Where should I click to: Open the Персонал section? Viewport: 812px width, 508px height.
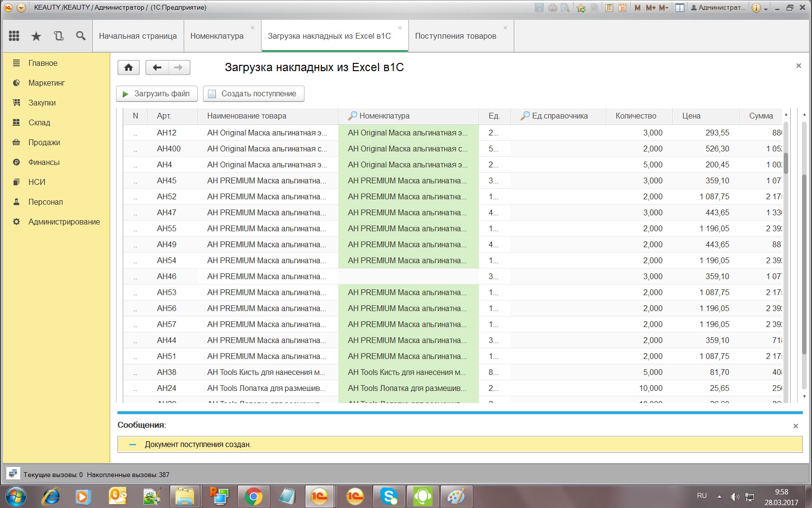pos(45,202)
